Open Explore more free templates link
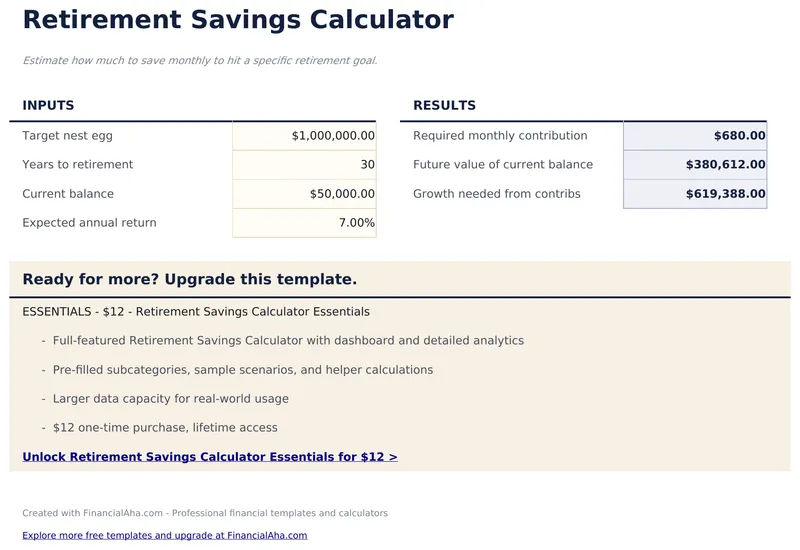The image size is (800, 550). pyautogui.click(x=165, y=536)
